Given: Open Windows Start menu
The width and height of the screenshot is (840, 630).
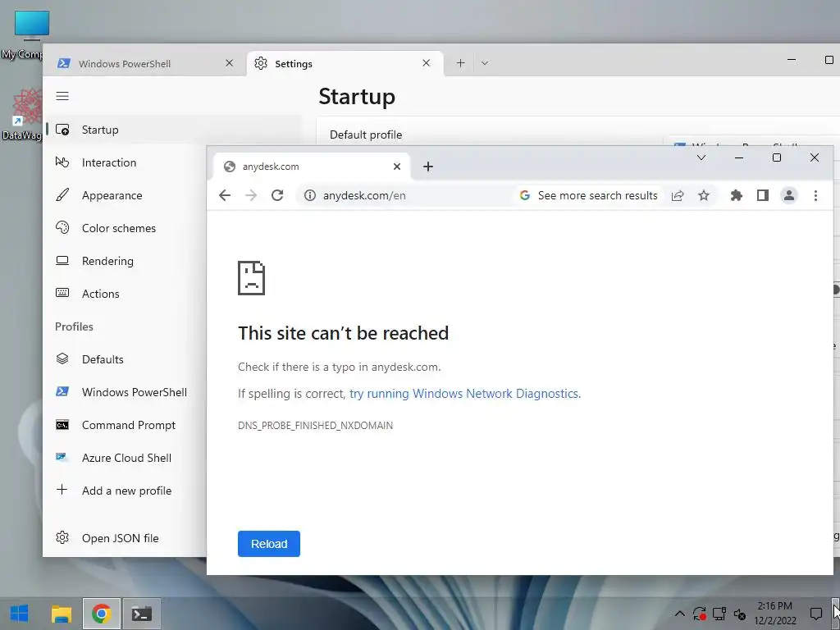Looking at the screenshot, I should pyautogui.click(x=20, y=614).
